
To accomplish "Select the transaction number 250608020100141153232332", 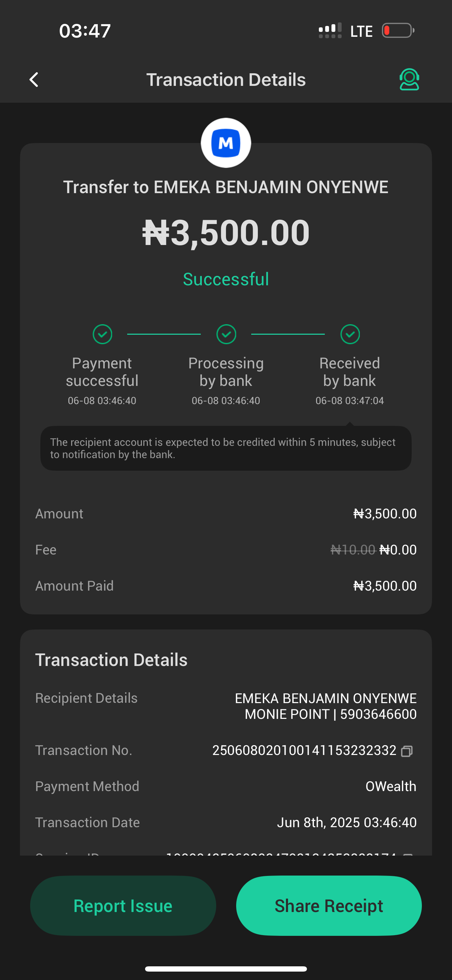I will 304,750.
